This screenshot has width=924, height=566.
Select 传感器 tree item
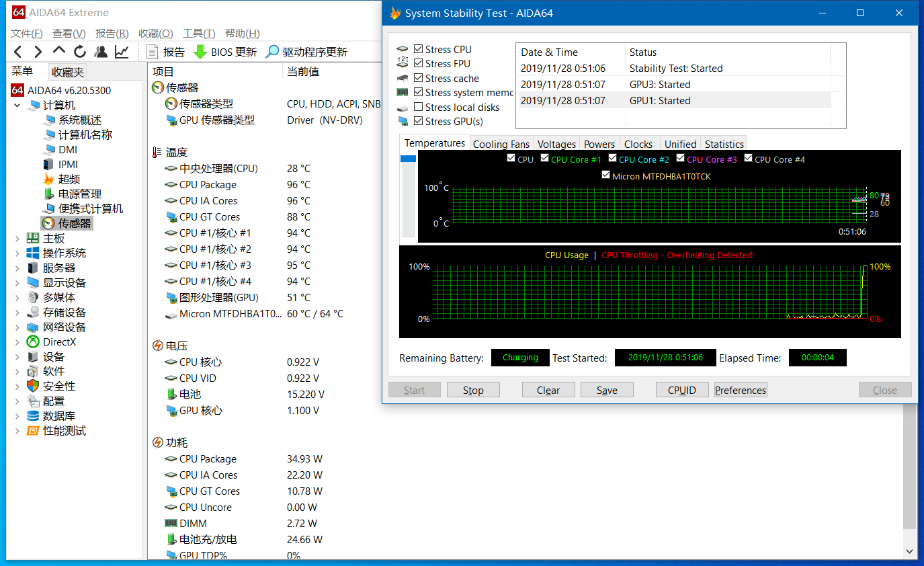67,223
